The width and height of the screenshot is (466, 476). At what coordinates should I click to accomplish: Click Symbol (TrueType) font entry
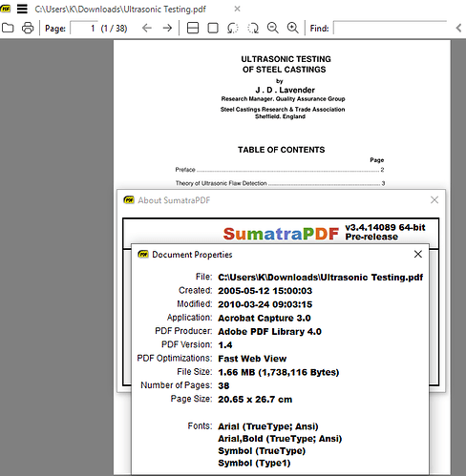pyautogui.click(x=262, y=451)
